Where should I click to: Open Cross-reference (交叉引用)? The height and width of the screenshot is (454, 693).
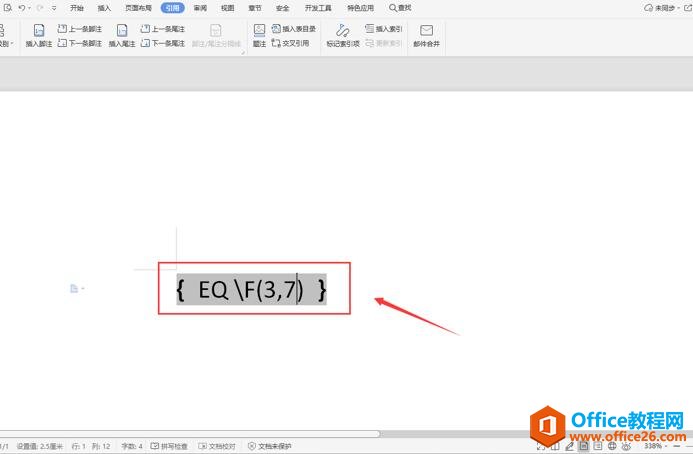[x=290, y=43]
